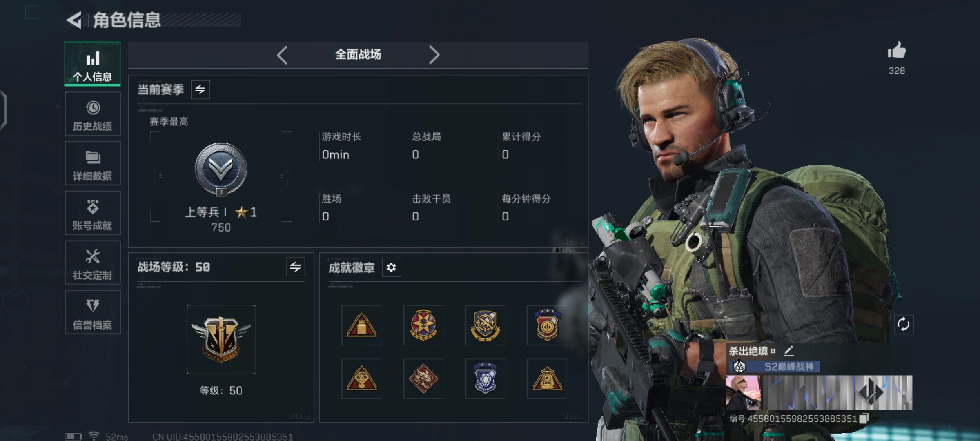This screenshot has height=441, width=980.
Task: Open the 详细数据 tab
Action: coord(93,163)
